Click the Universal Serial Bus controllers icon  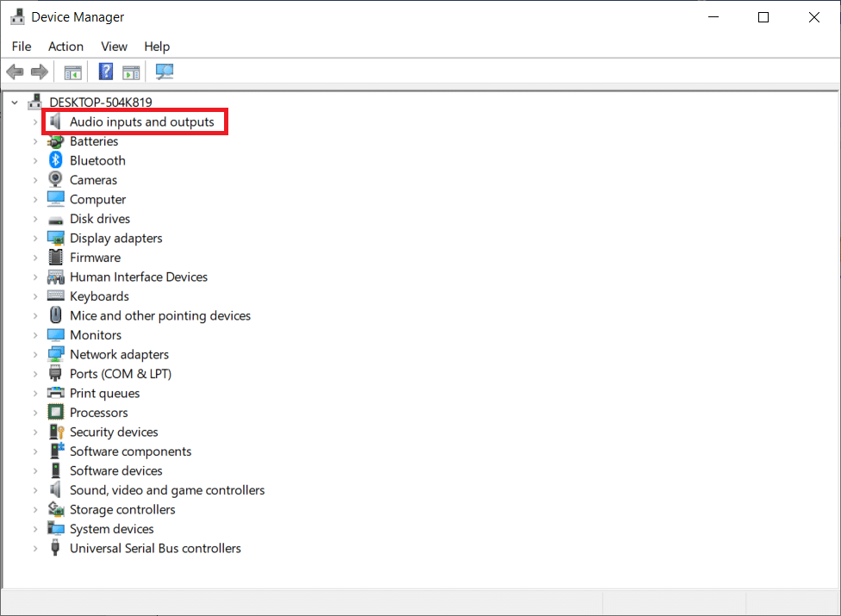(55, 548)
